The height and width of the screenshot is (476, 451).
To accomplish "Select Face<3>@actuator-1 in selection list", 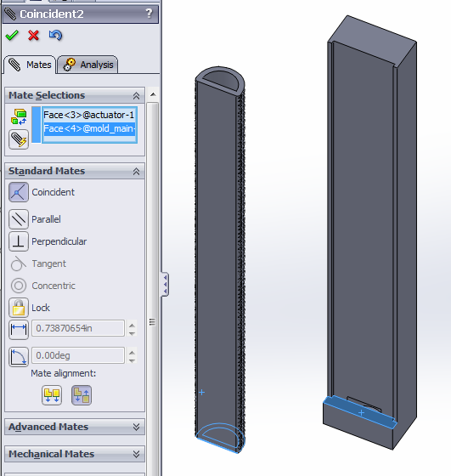I will click(89, 115).
